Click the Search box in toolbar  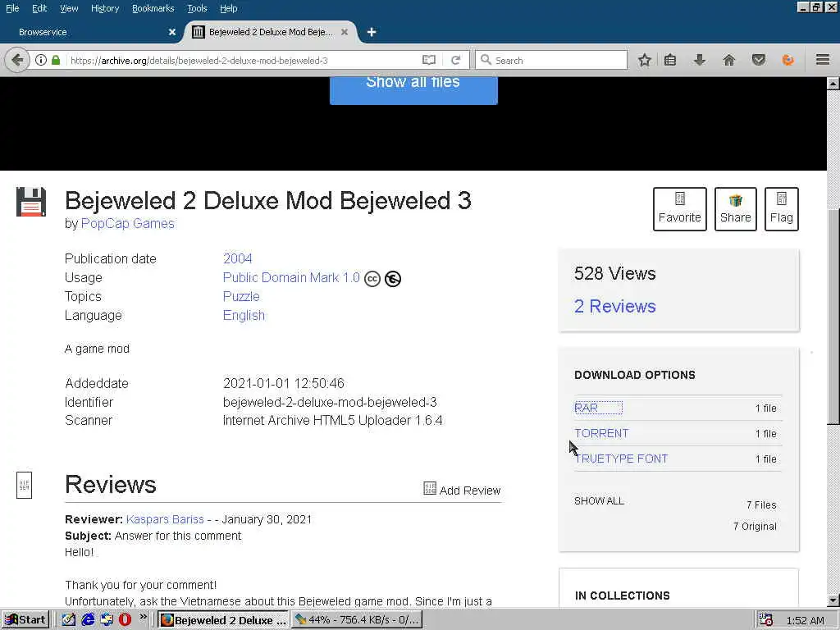tap(552, 60)
